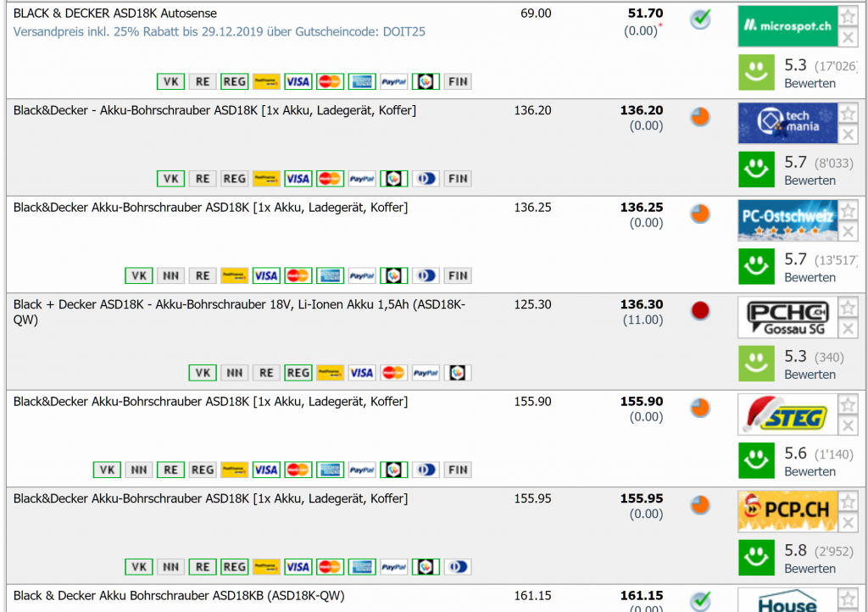The height and width of the screenshot is (612, 868).
Task: Rate techmania via Bewerten link
Action: tap(810, 181)
